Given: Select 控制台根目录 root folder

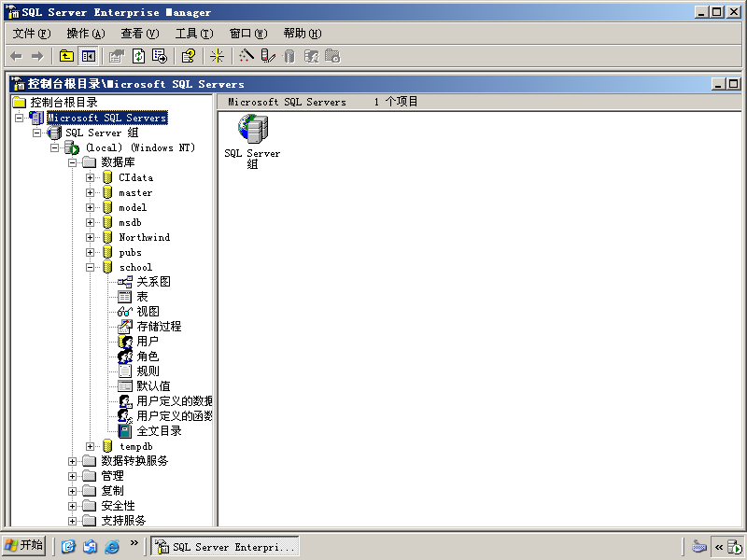Looking at the screenshot, I should pyautogui.click(x=63, y=103).
